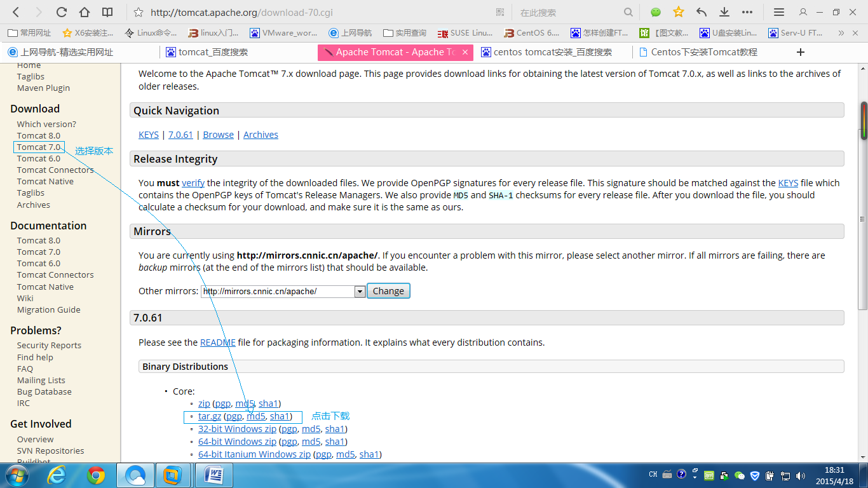Open the green WeChat toolbar icon

[656, 12]
